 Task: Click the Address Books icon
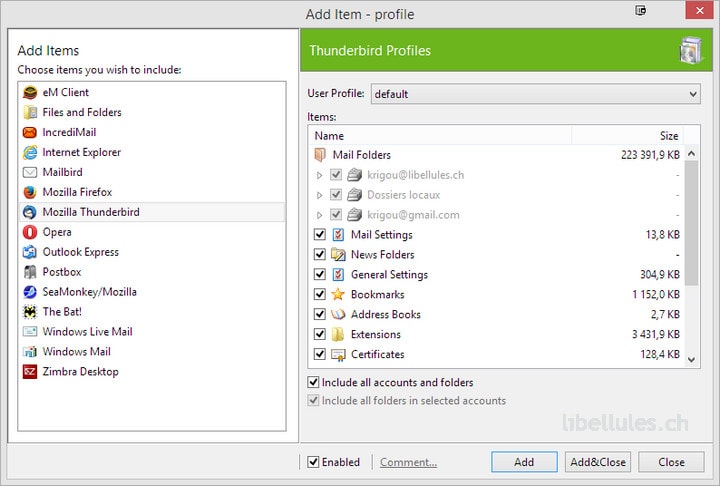[338, 315]
